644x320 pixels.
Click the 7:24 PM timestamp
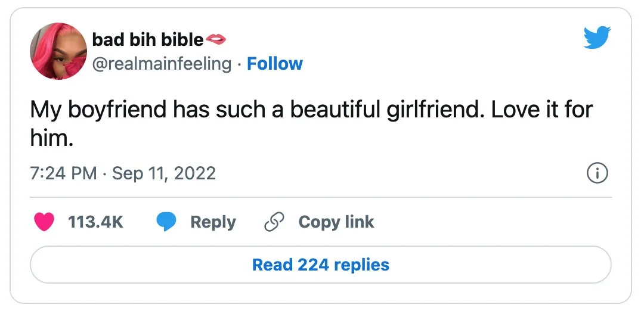64,173
